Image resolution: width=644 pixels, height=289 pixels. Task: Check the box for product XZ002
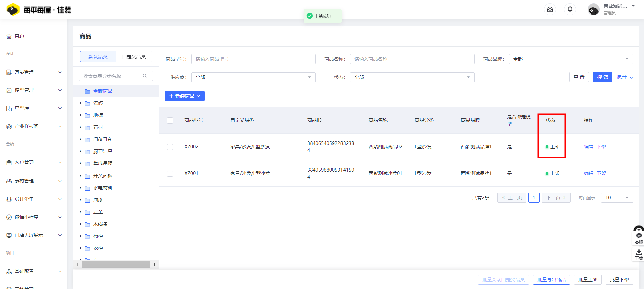click(x=170, y=147)
